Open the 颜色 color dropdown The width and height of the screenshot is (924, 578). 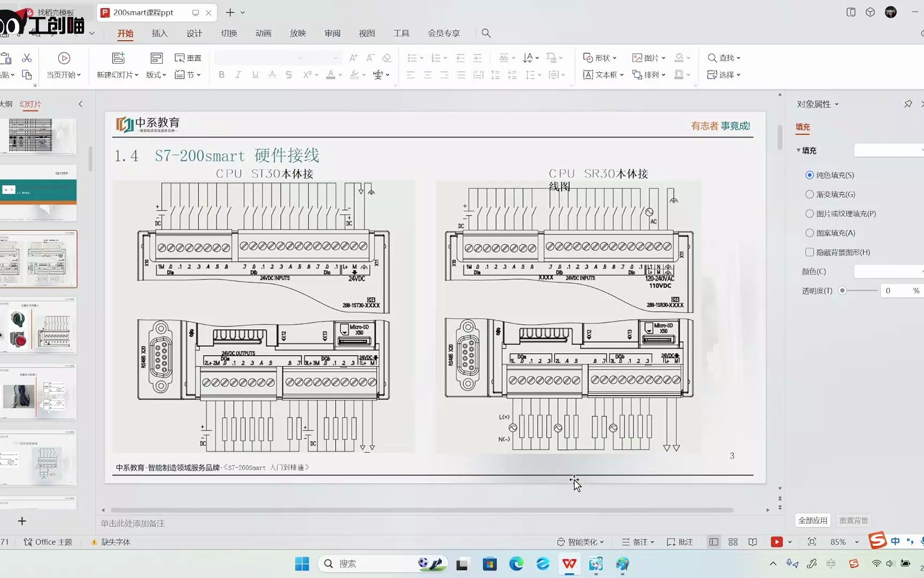(889, 271)
